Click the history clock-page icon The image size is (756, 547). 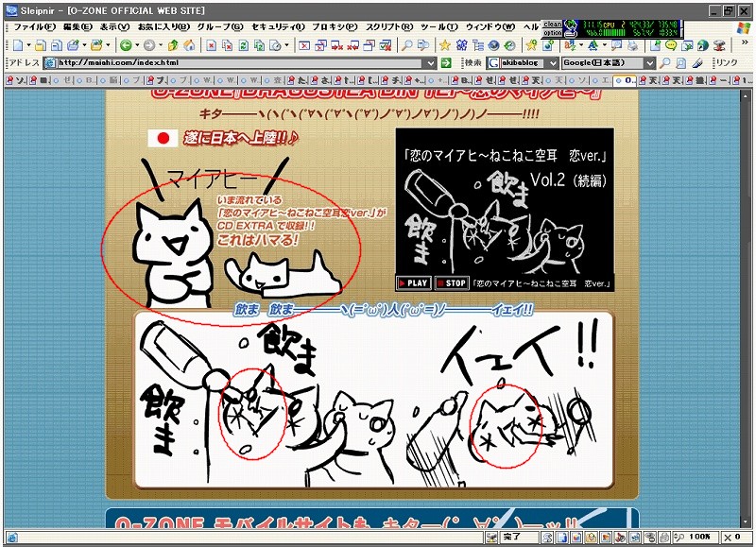tap(275, 45)
